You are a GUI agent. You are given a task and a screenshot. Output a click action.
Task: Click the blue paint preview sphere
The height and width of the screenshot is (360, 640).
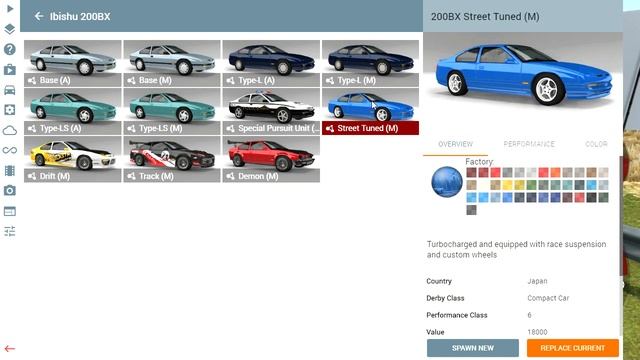pyautogui.click(x=447, y=182)
